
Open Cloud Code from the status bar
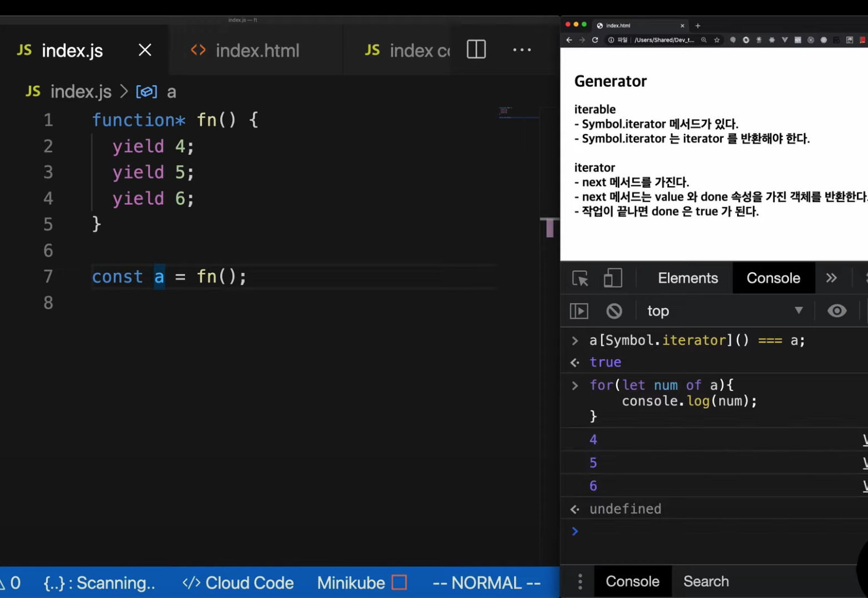point(238,583)
